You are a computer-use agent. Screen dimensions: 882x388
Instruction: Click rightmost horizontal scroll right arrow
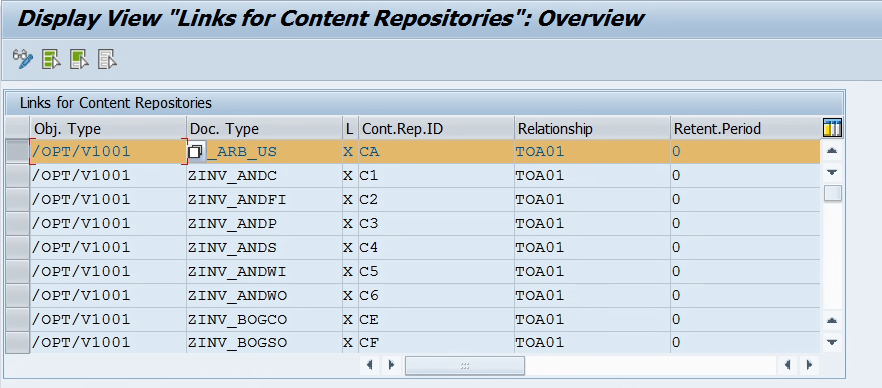[809, 365]
